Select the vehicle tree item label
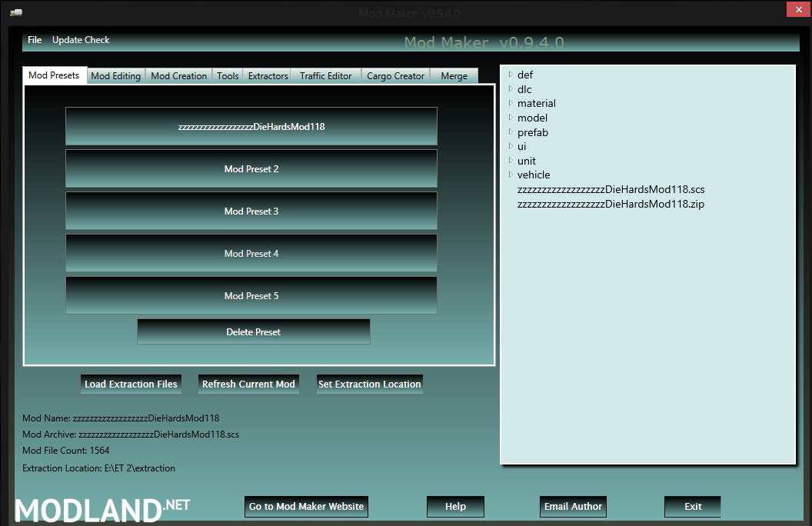Image resolution: width=812 pixels, height=526 pixels. coord(534,175)
